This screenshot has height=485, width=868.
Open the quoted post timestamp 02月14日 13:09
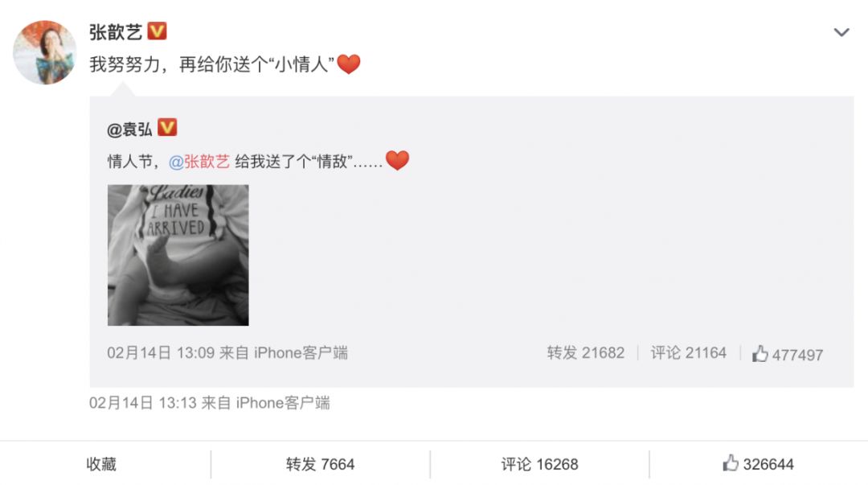(161, 353)
